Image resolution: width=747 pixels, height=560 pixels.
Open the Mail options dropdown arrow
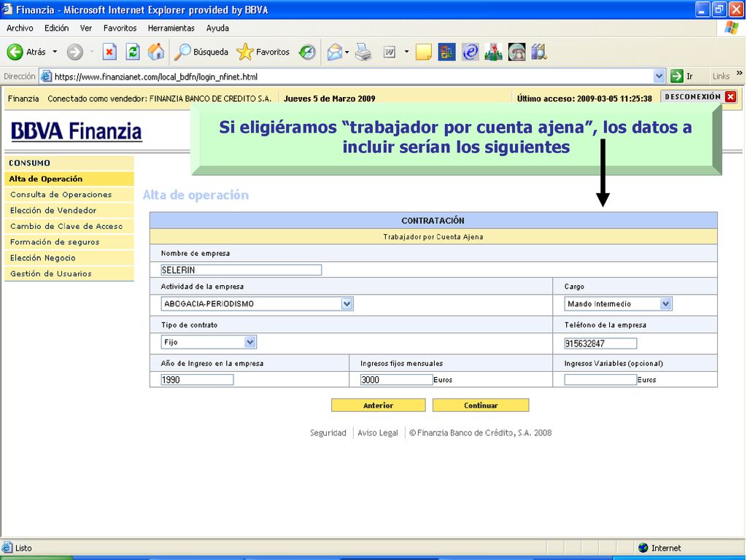coord(347,52)
